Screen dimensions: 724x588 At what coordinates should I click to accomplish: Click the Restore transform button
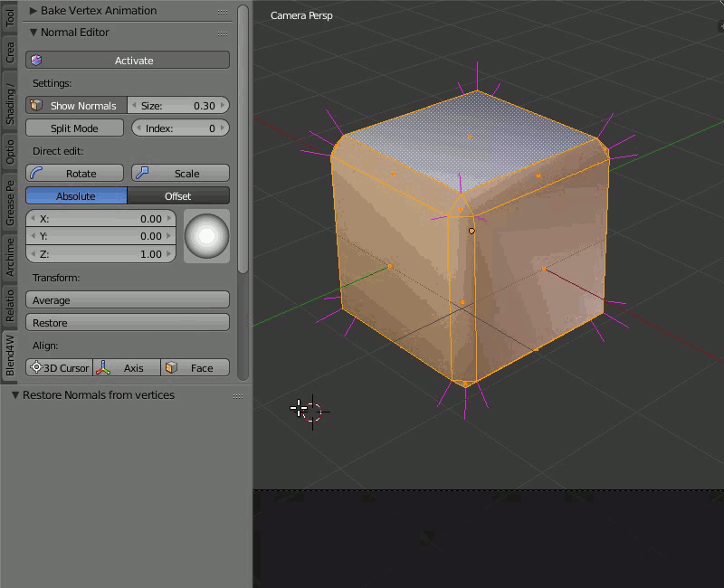coord(128,323)
